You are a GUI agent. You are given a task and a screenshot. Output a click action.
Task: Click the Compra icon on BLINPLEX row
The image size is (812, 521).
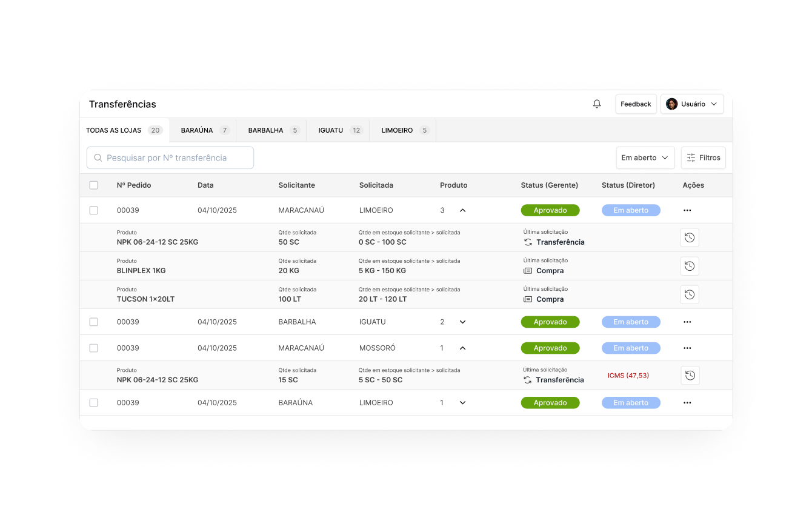click(x=528, y=271)
